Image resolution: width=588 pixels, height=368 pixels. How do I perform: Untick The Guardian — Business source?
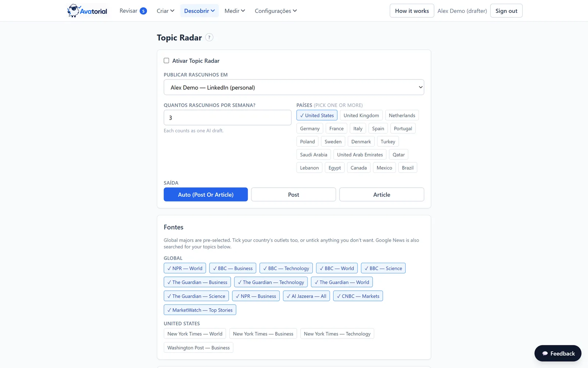click(197, 282)
